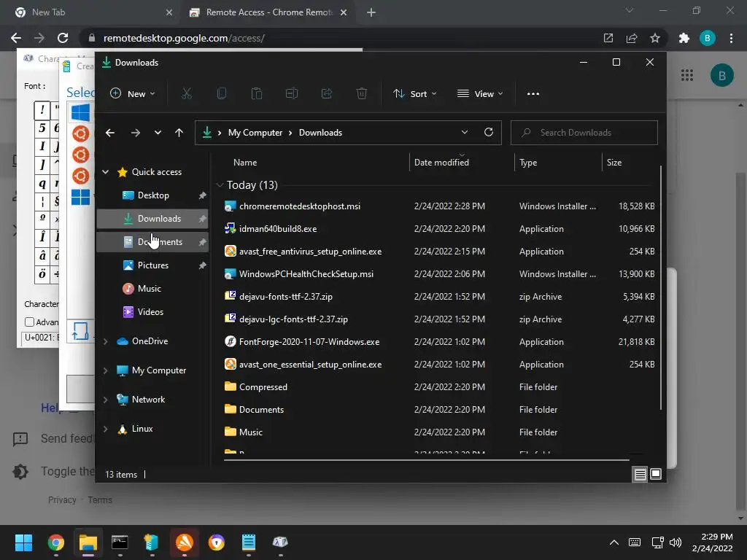
Task: Go back in File Explorer navigation
Action: [x=110, y=133]
